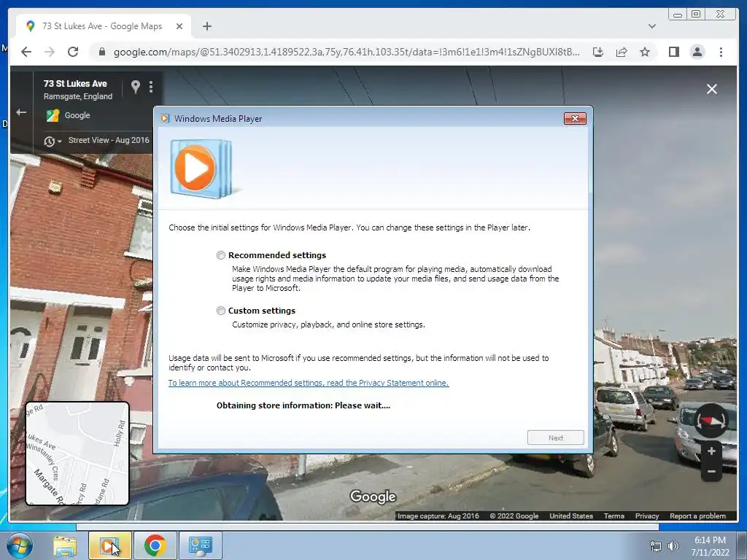
Task: Switch to the 73 St Lukes Ave tab
Action: point(102,26)
